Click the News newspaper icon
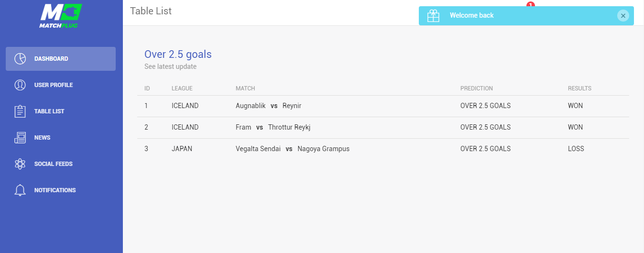 click(20, 138)
